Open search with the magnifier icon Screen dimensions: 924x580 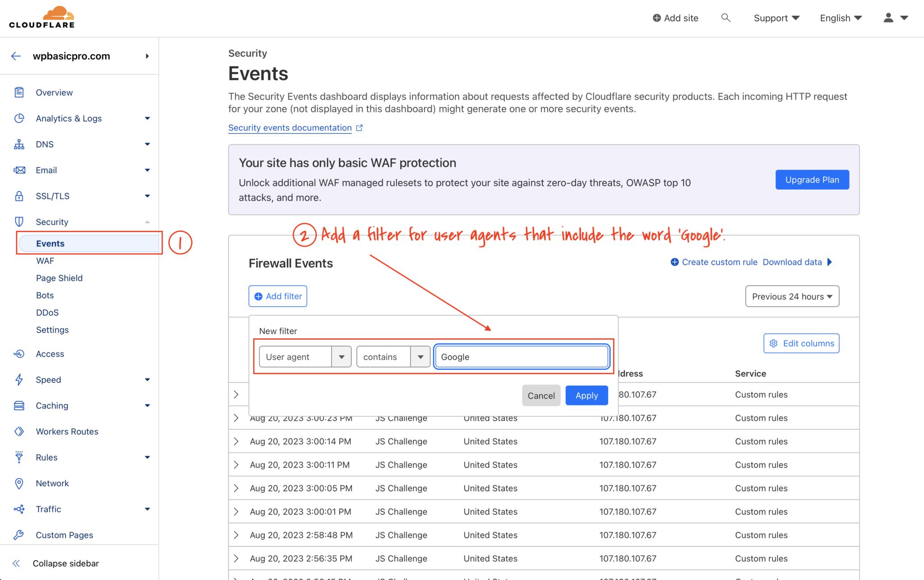pos(726,18)
